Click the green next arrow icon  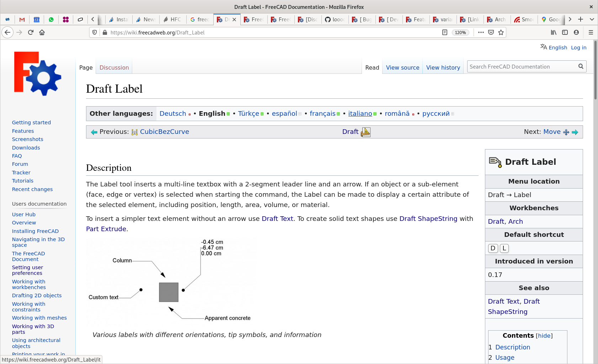coord(575,132)
